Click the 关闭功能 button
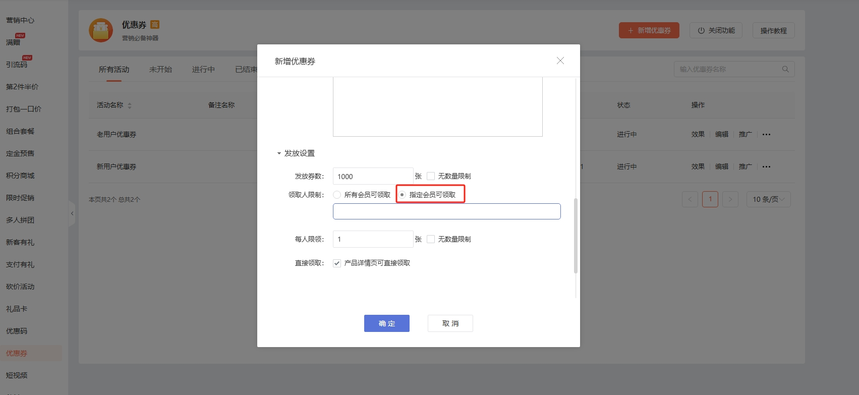The image size is (859, 395). click(x=716, y=31)
